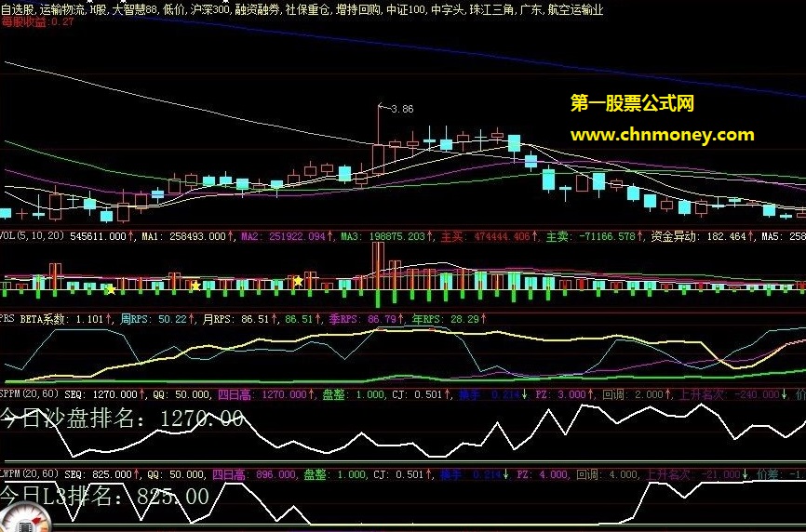Open the 运输物流 sector tag
The image size is (806, 532).
tap(63, 9)
